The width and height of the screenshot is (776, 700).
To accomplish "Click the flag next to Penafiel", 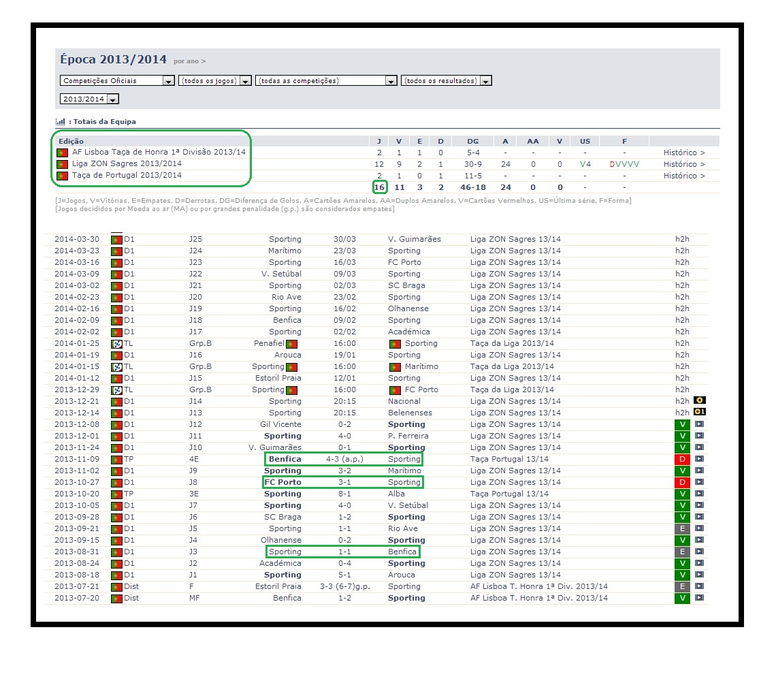I will (291, 344).
